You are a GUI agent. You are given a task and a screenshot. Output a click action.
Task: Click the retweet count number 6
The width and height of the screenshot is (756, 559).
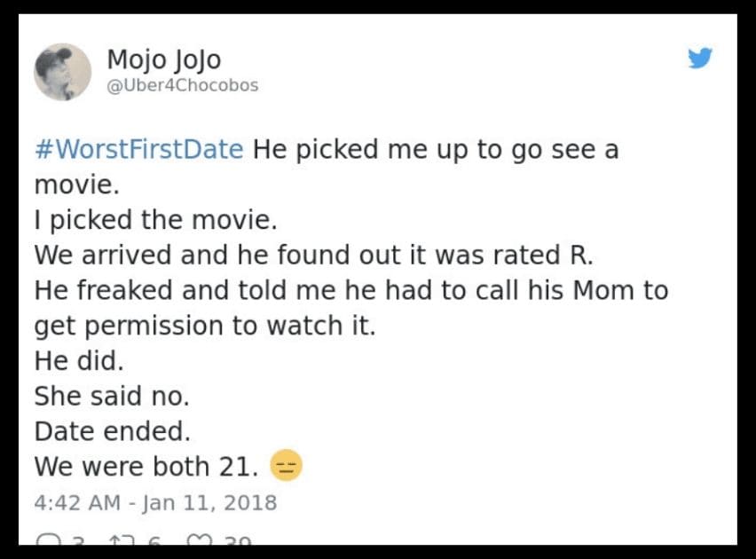[153, 540]
